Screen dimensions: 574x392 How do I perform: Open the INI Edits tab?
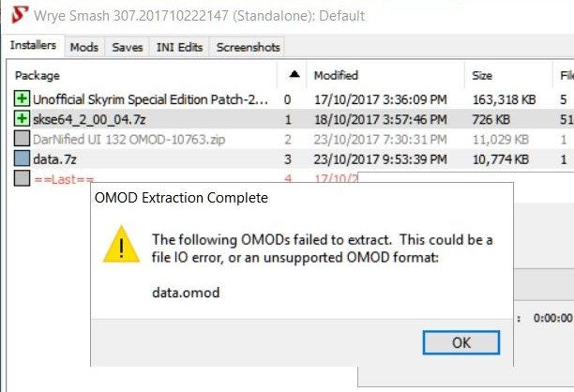click(179, 47)
